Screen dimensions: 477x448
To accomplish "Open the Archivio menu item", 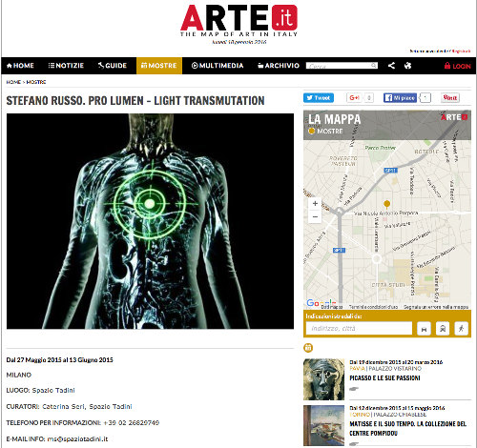I will point(279,66).
